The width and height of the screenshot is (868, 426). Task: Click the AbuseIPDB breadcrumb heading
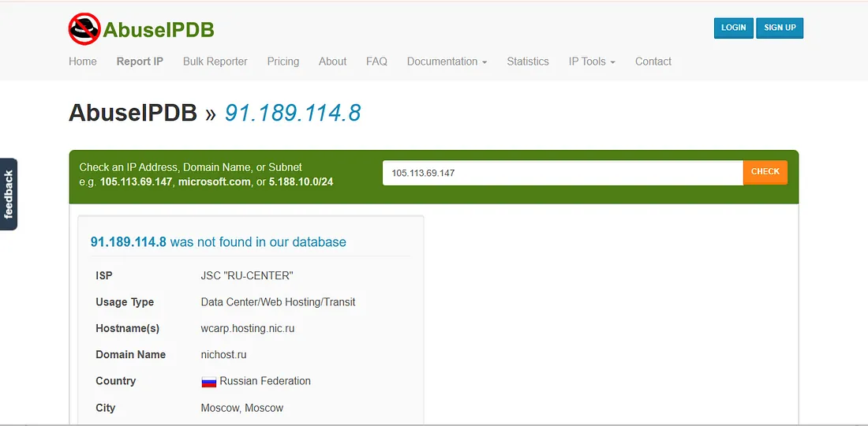pyautogui.click(x=133, y=113)
